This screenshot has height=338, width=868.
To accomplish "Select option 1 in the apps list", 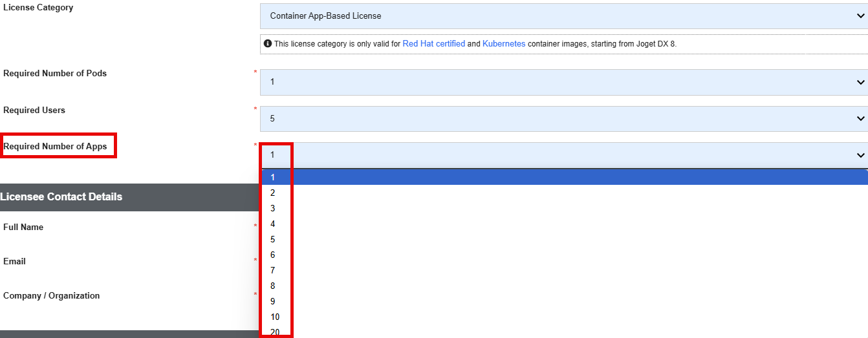I will click(564, 177).
